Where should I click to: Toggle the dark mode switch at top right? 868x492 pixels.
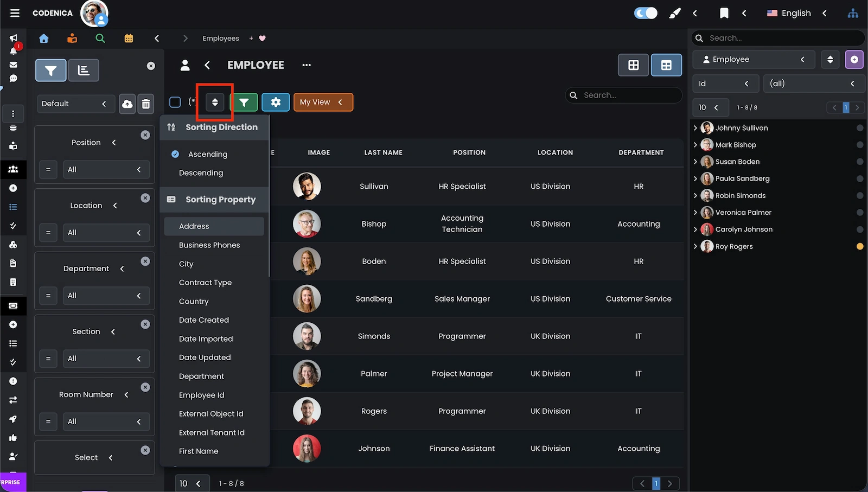(645, 12)
